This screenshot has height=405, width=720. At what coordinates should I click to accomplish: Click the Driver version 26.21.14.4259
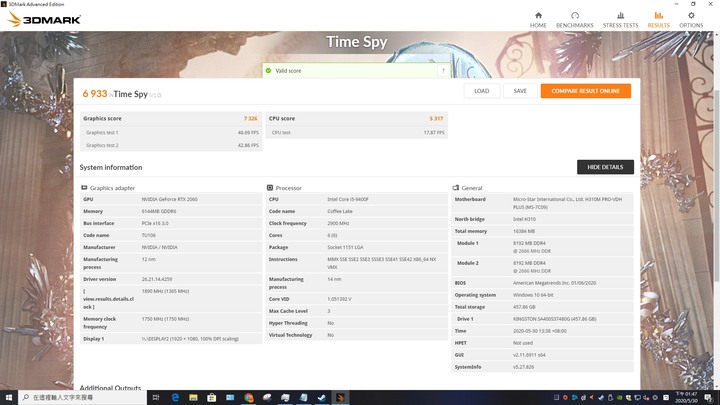157,279
